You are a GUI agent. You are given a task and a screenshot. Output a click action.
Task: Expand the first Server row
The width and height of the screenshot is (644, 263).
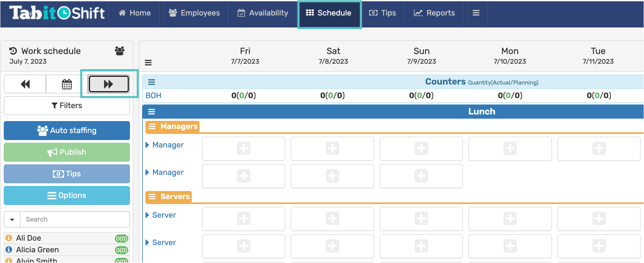pos(147,215)
